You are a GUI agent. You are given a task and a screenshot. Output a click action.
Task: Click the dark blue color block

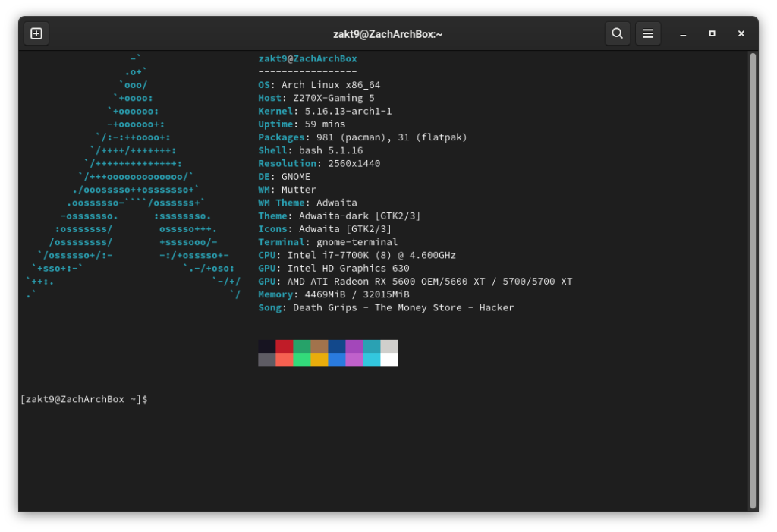pyautogui.click(x=336, y=346)
